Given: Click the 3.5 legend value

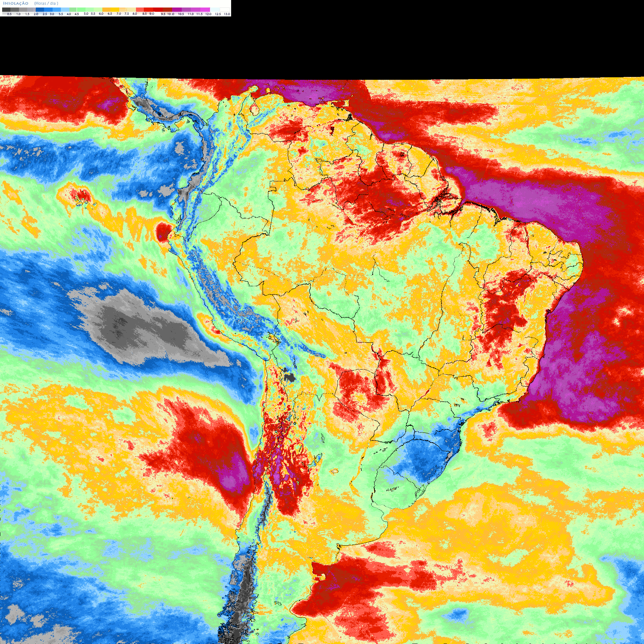Looking at the screenshot, I should coord(61,14).
